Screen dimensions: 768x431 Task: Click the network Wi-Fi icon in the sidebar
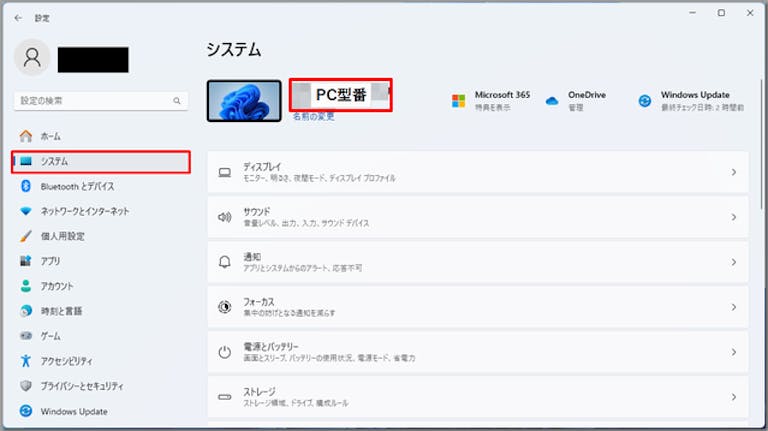(x=26, y=211)
